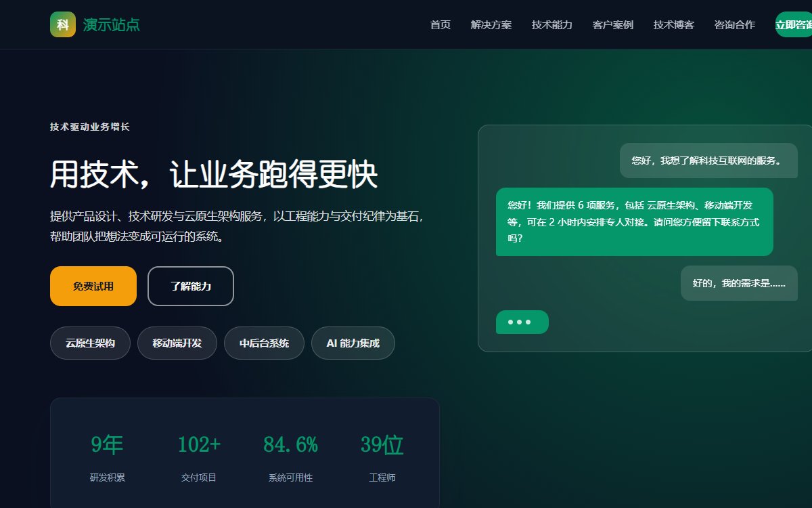Viewport: 812px width, 508px height.
Task: Select the AI 能力集成 tag
Action: click(x=353, y=343)
